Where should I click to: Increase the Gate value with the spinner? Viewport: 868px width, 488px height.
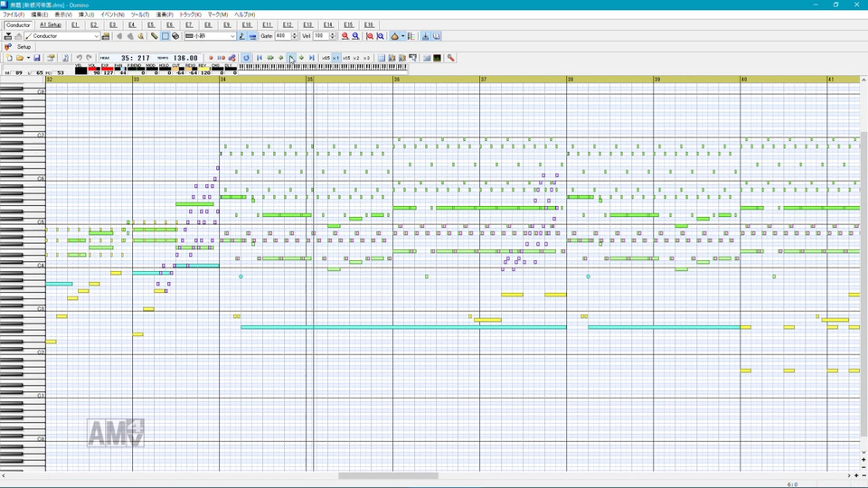click(295, 34)
